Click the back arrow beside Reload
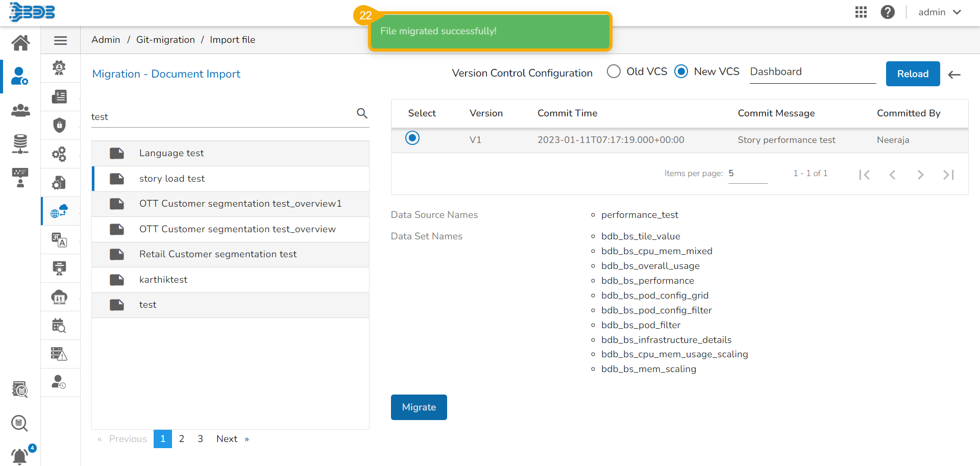 (x=954, y=75)
